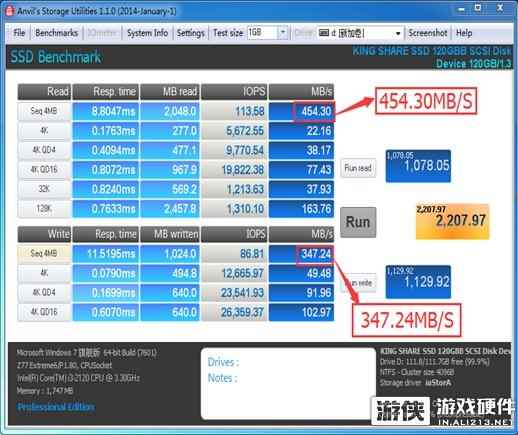Start the full benchmark with Run
Screen dimensions: 518x435
(x=358, y=222)
